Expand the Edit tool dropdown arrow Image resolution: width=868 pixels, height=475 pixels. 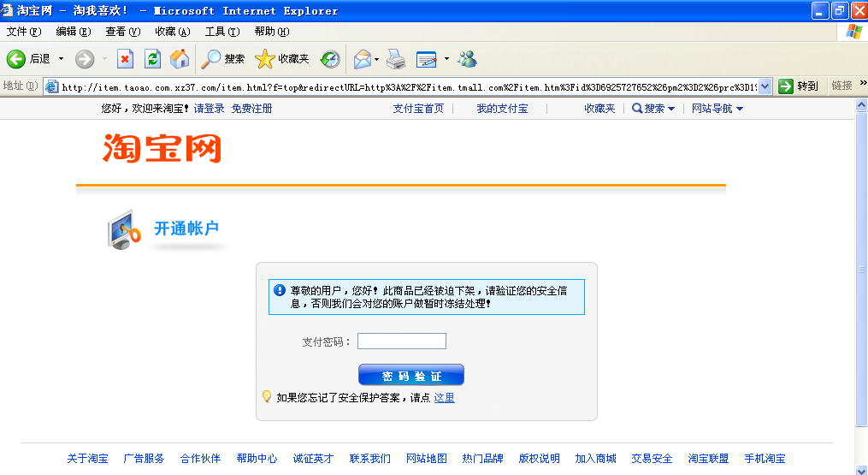pos(446,59)
